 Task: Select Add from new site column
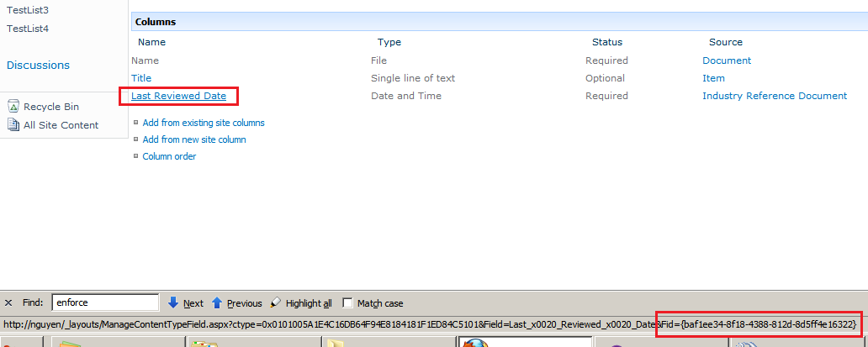pyautogui.click(x=194, y=139)
